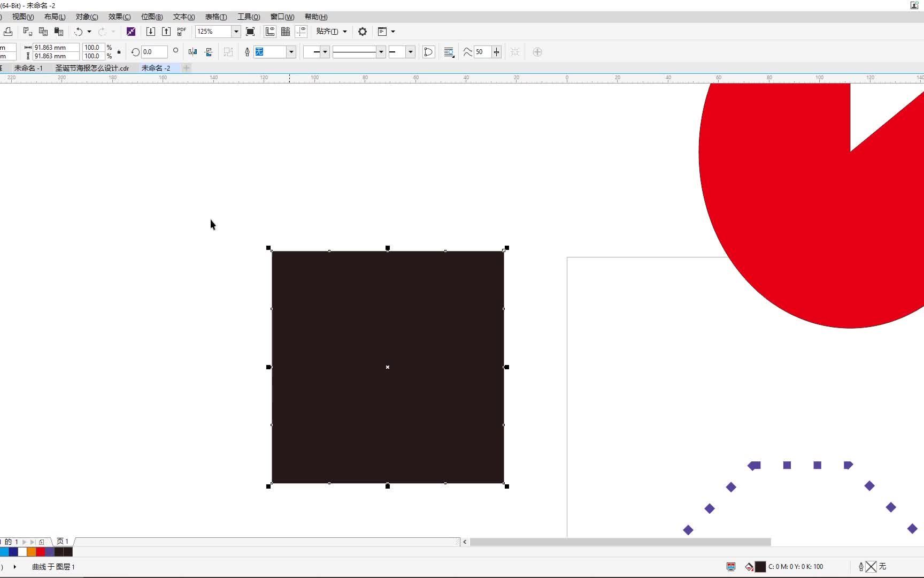Open the 文本 menu
The height and width of the screenshot is (578, 924).
[184, 17]
